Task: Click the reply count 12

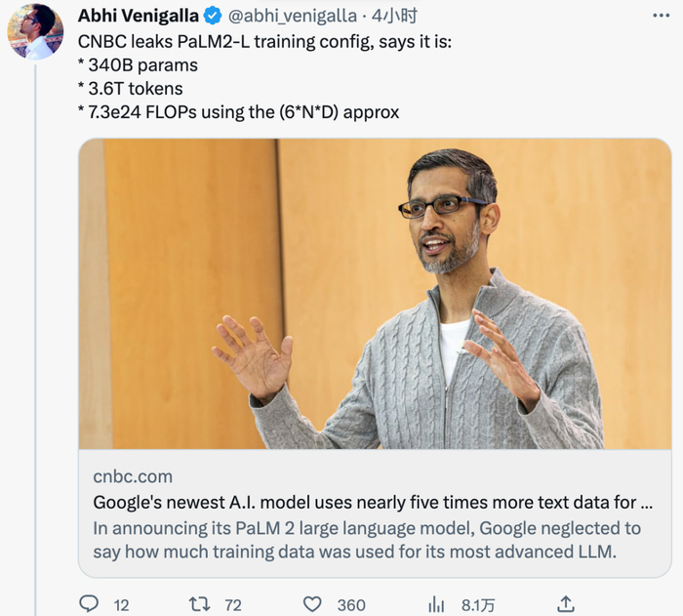Action: (x=121, y=605)
